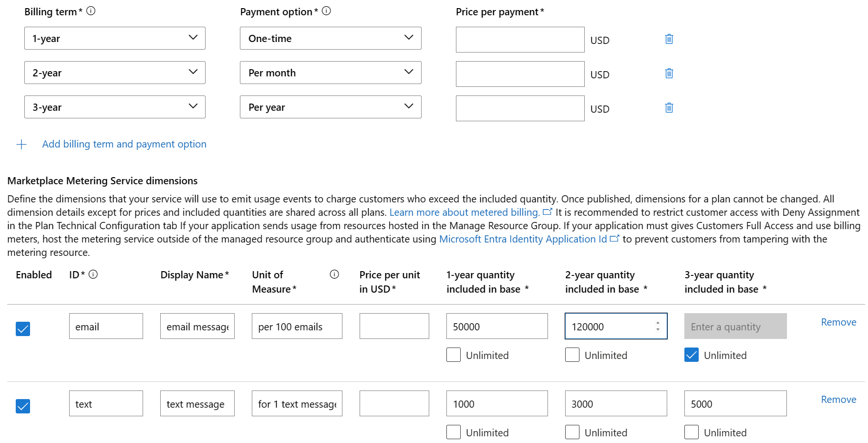Open the Per month payment option dropdown
The width and height of the screenshot is (868, 443).
(x=331, y=73)
